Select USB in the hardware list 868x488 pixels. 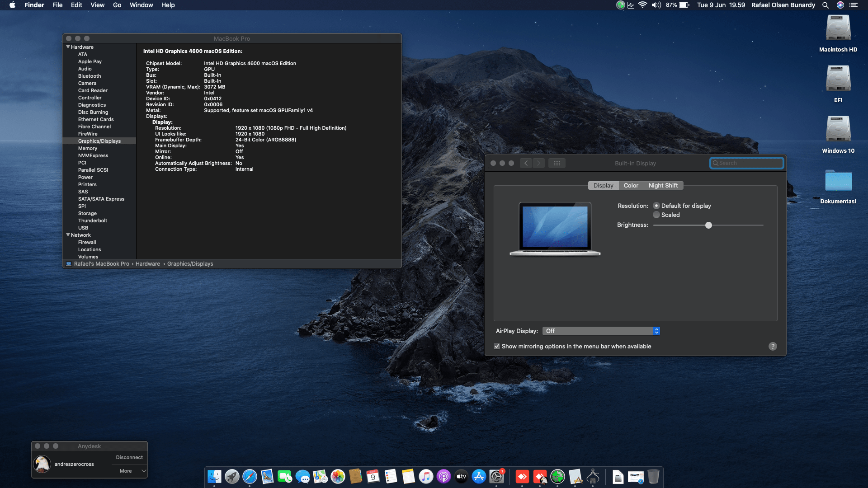point(83,228)
